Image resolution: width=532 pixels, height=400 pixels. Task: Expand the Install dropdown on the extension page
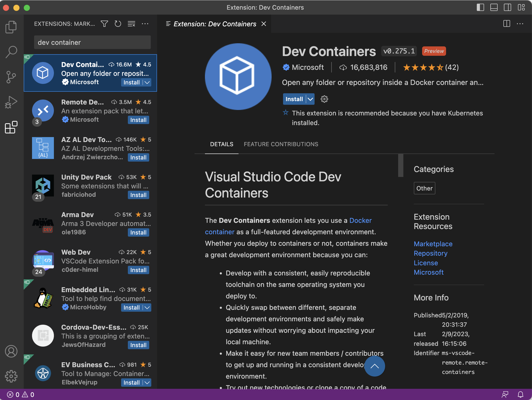310,99
